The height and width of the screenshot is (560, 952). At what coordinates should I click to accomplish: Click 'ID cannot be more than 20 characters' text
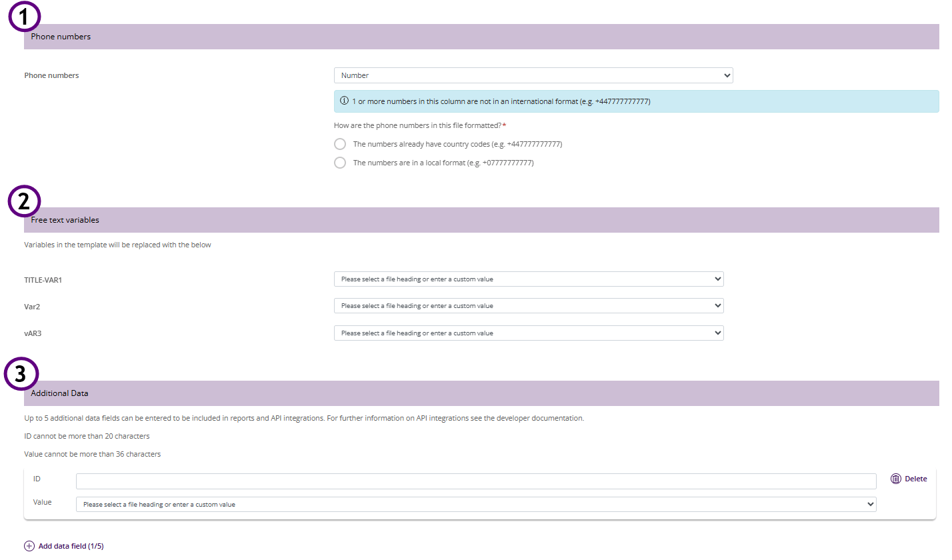[87, 436]
